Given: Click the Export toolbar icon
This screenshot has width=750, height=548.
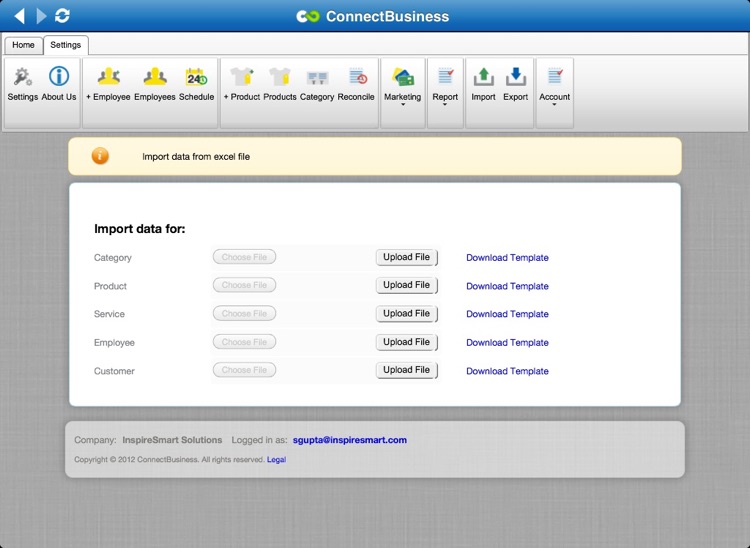Looking at the screenshot, I should click(516, 77).
